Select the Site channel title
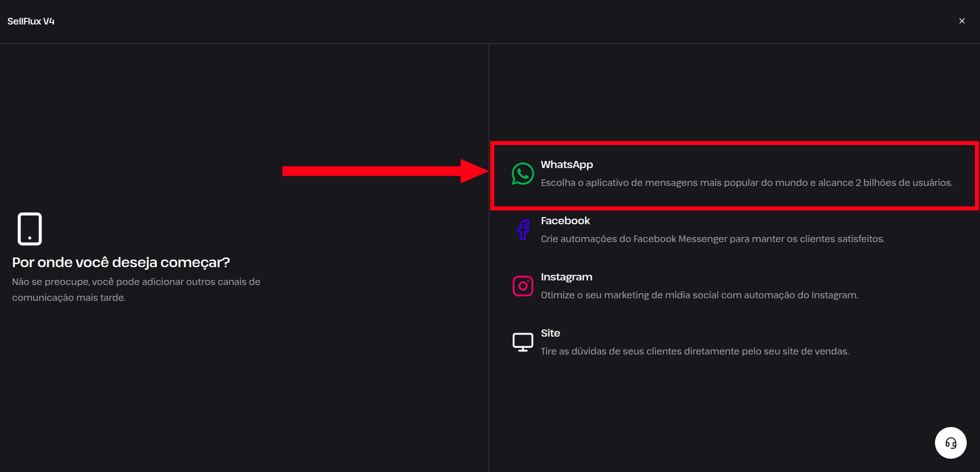The height and width of the screenshot is (472, 980). tap(550, 333)
